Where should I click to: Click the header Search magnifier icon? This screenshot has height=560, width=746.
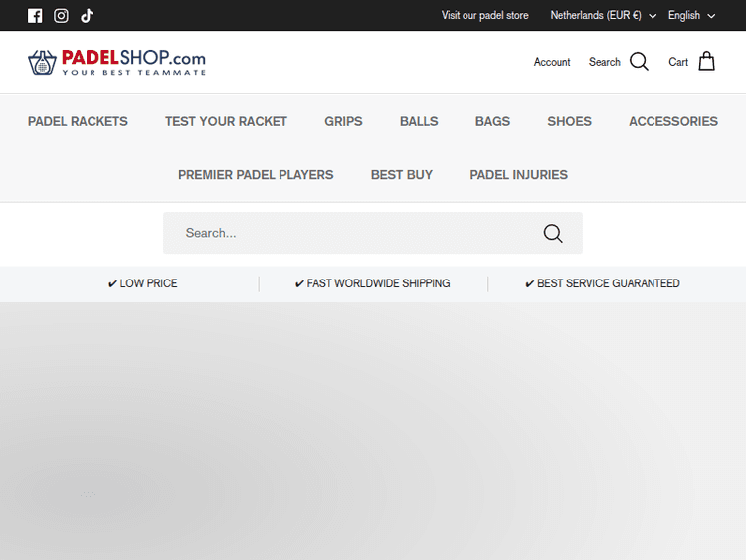pos(639,62)
